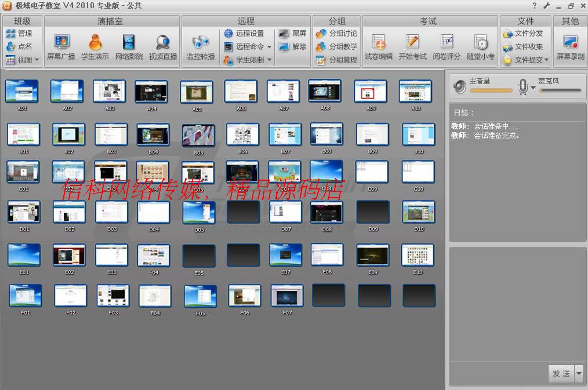This screenshot has width=588, height=390.
Task: Open the dropdown arrow beside 发送
Action: 578,374
